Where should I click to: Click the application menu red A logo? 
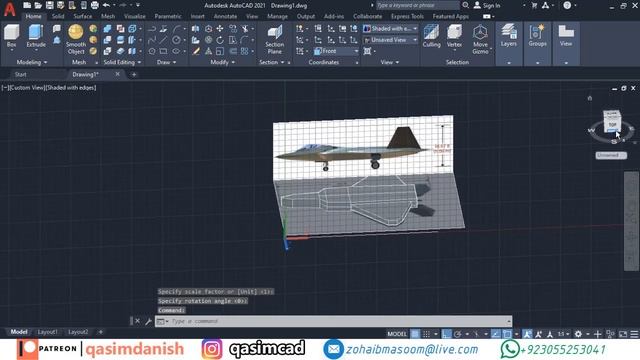(x=9, y=9)
